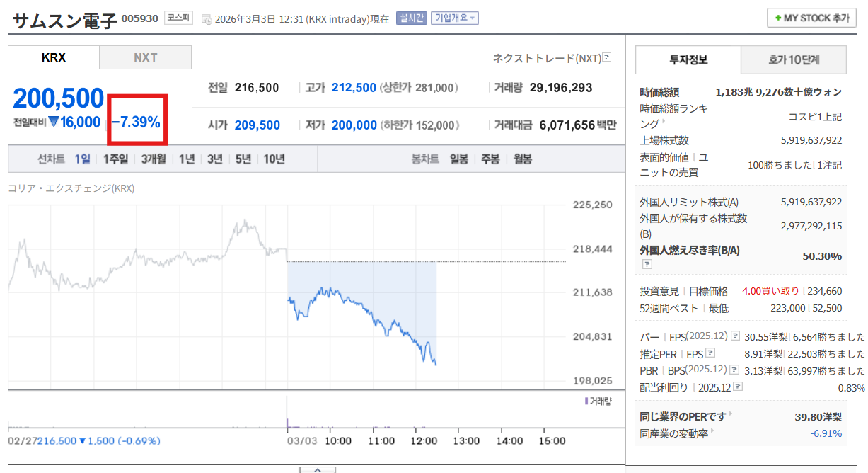Open the help icon beside 推定PER EPS
The height and width of the screenshot is (473, 868).
pyautogui.click(x=710, y=353)
